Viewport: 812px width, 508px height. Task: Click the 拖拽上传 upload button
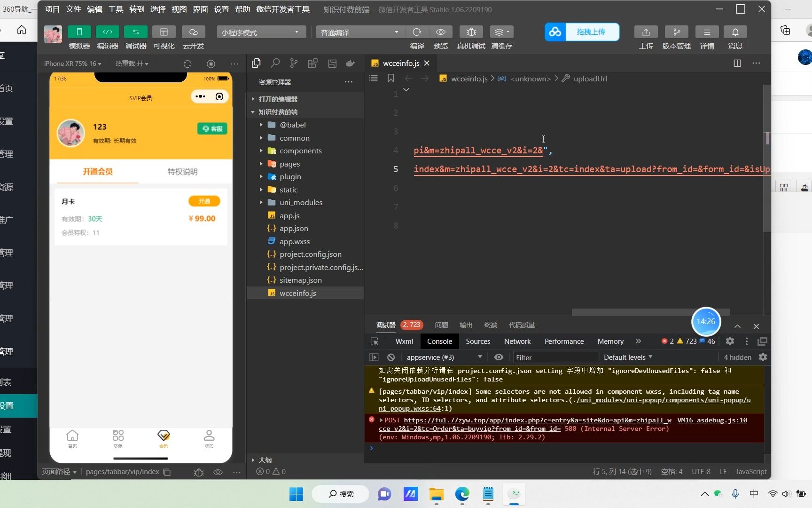pyautogui.click(x=582, y=32)
